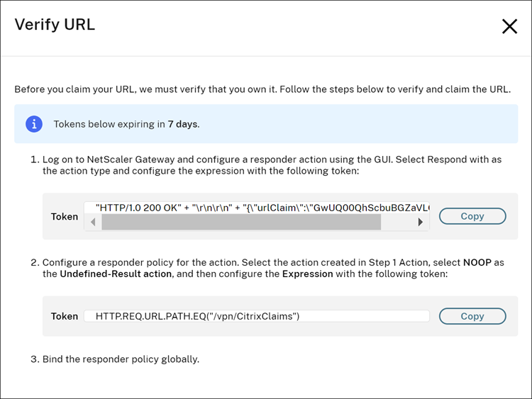Copy the HTTP.REQ.URL.PATH.EQ token
532x399 pixels.
pyautogui.click(x=472, y=316)
